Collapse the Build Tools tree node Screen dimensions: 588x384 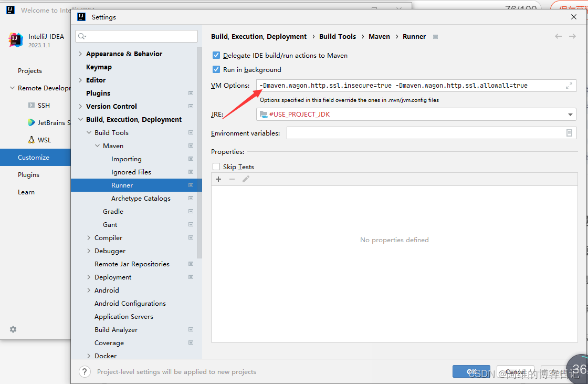pos(89,132)
